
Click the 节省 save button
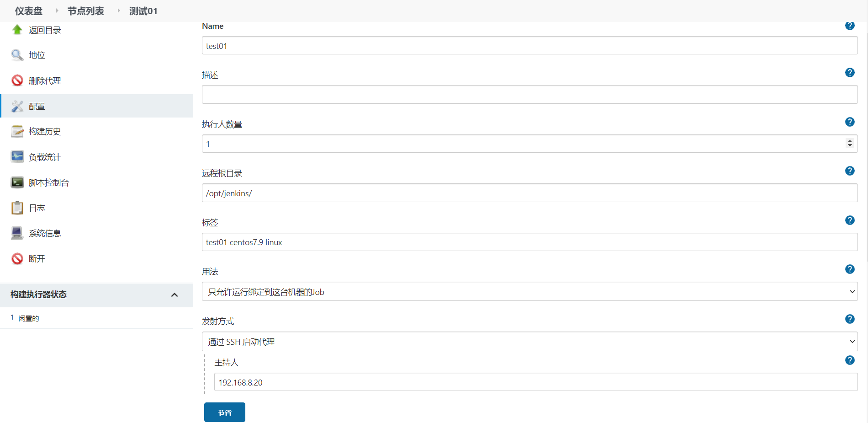tap(225, 412)
